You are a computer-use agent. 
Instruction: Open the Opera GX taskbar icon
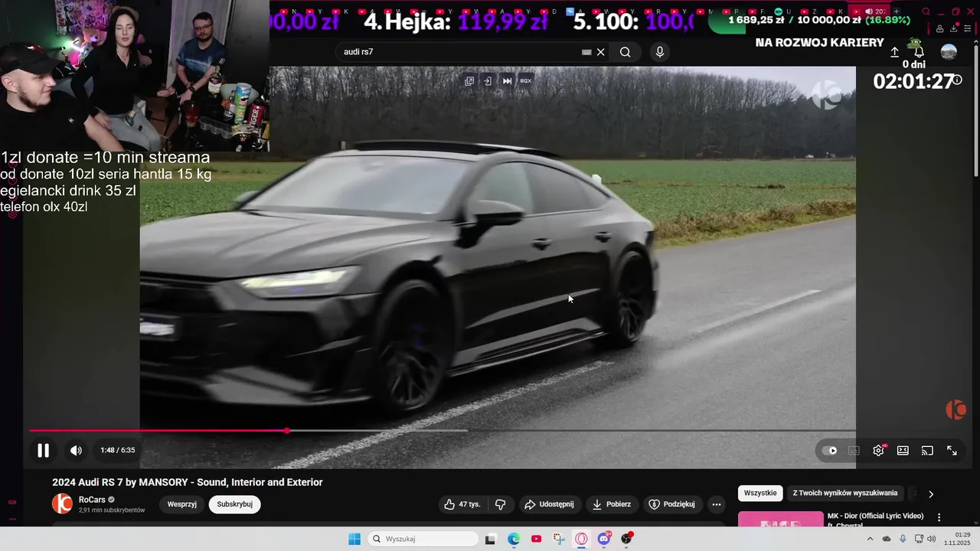[x=581, y=539]
